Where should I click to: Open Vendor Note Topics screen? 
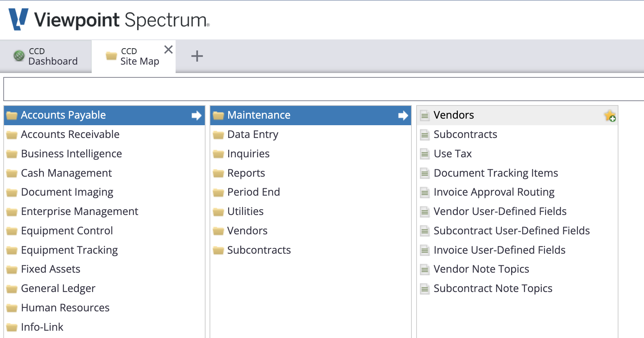(517, 269)
